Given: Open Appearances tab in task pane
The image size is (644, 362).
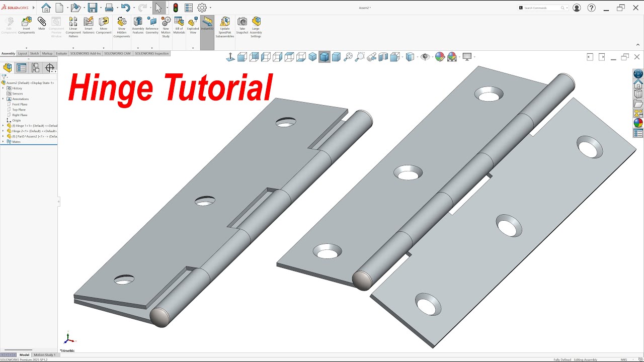Looking at the screenshot, I should click(638, 123).
